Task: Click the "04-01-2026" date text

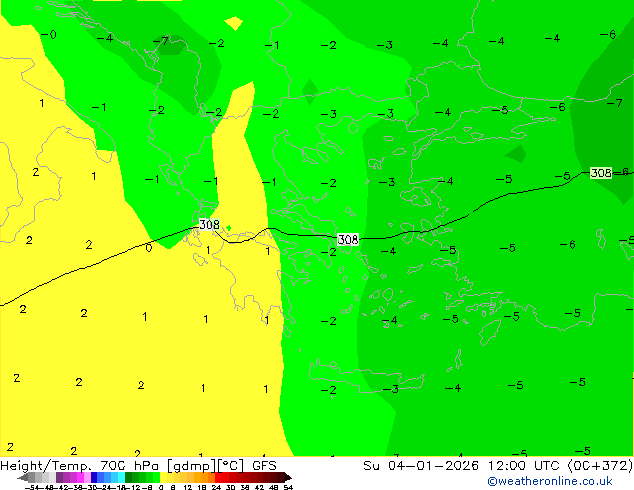Action: coord(433,466)
